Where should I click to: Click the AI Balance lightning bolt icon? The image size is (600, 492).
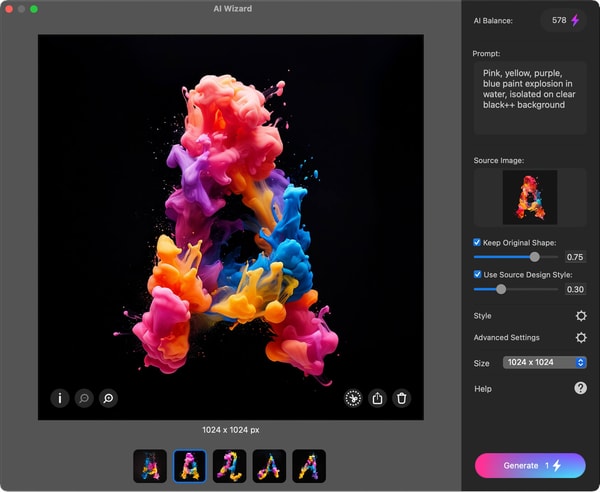pos(575,20)
